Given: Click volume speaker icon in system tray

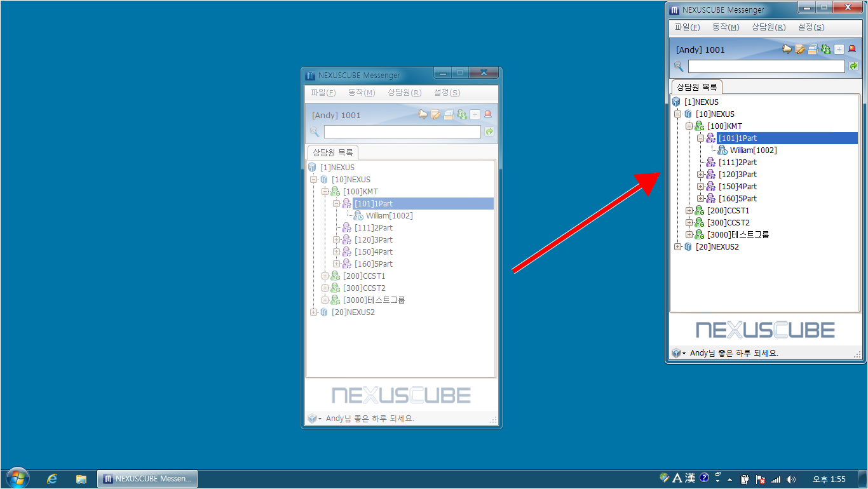Looking at the screenshot, I should tap(791, 479).
